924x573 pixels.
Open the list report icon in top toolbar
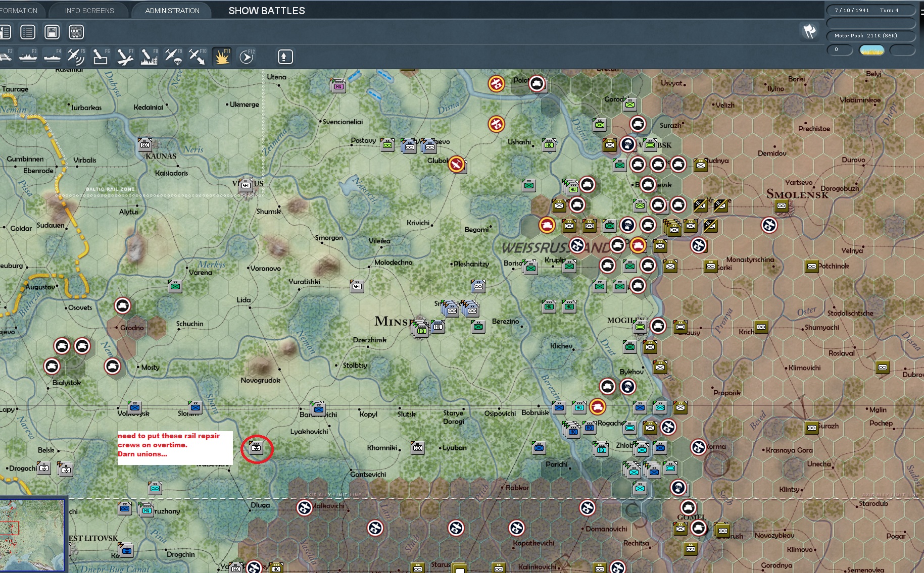pyautogui.click(x=28, y=32)
